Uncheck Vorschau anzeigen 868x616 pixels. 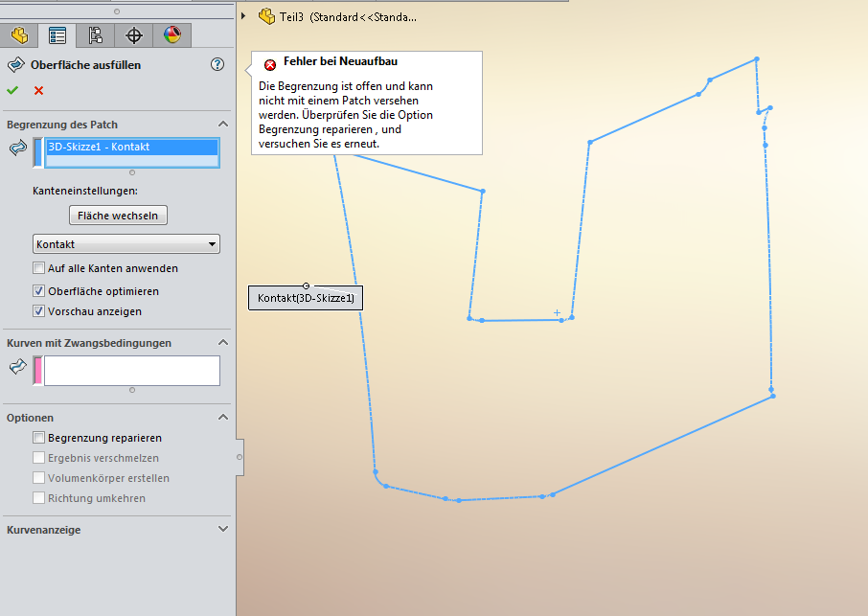(x=38, y=311)
